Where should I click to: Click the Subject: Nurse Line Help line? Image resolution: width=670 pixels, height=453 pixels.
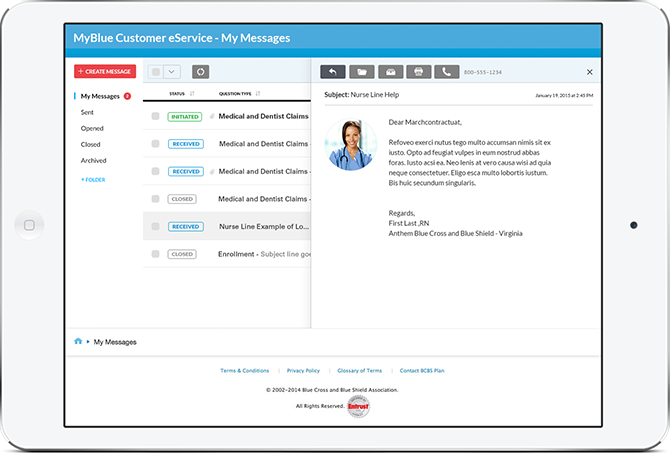tap(361, 95)
